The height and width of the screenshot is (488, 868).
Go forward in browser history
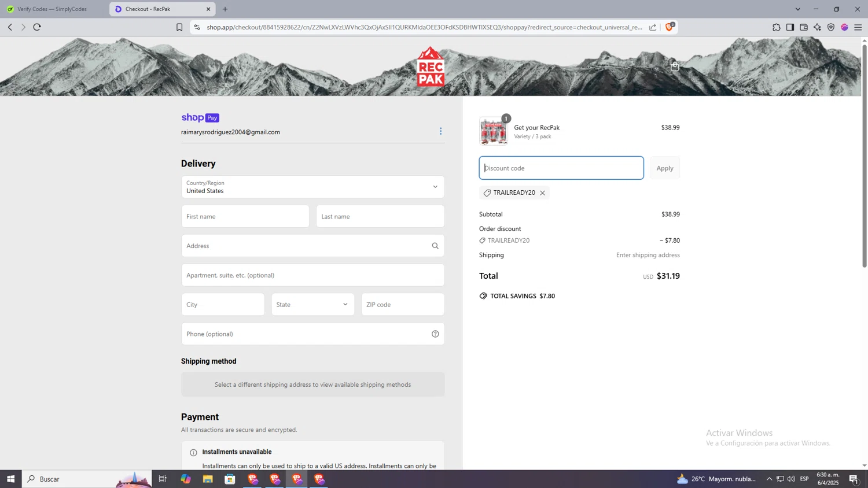(x=23, y=27)
